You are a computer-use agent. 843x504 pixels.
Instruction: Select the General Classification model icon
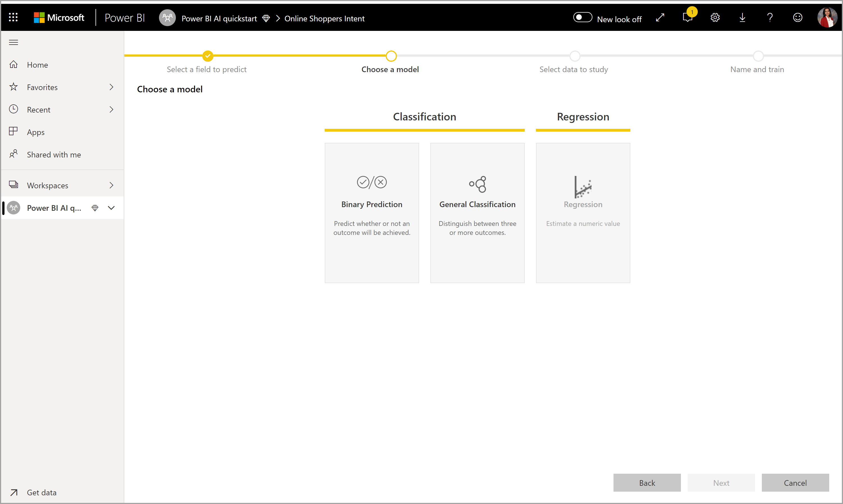[x=477, y=184]
